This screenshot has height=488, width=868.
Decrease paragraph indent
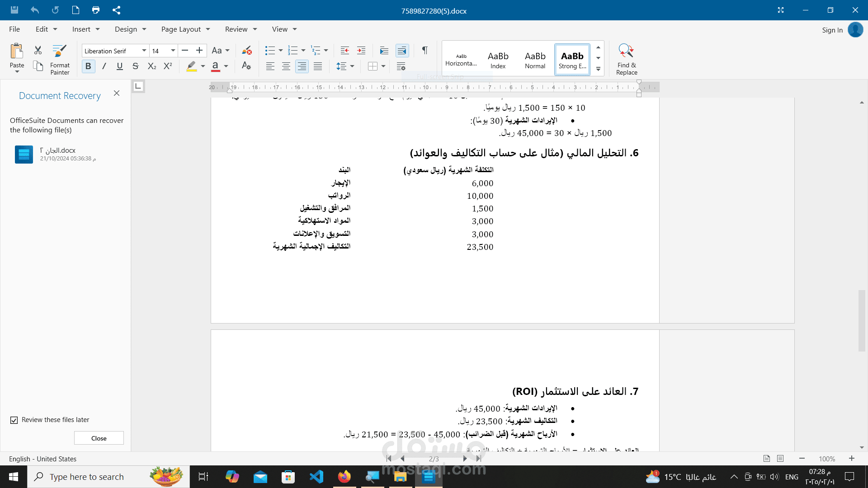coord(345,50)
